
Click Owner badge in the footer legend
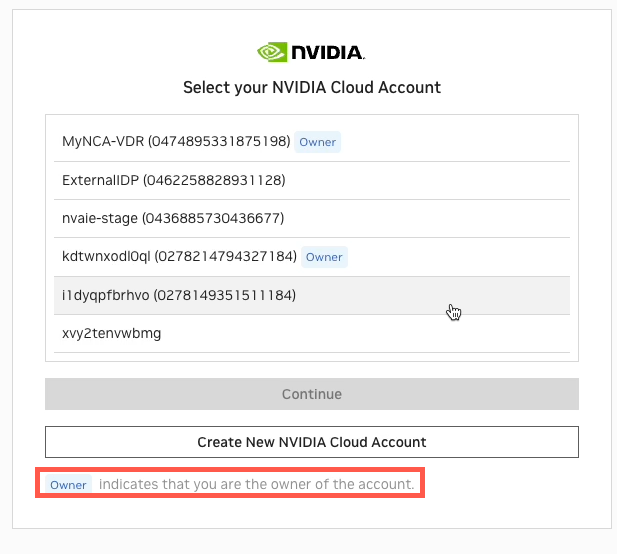tap(69, 485)
